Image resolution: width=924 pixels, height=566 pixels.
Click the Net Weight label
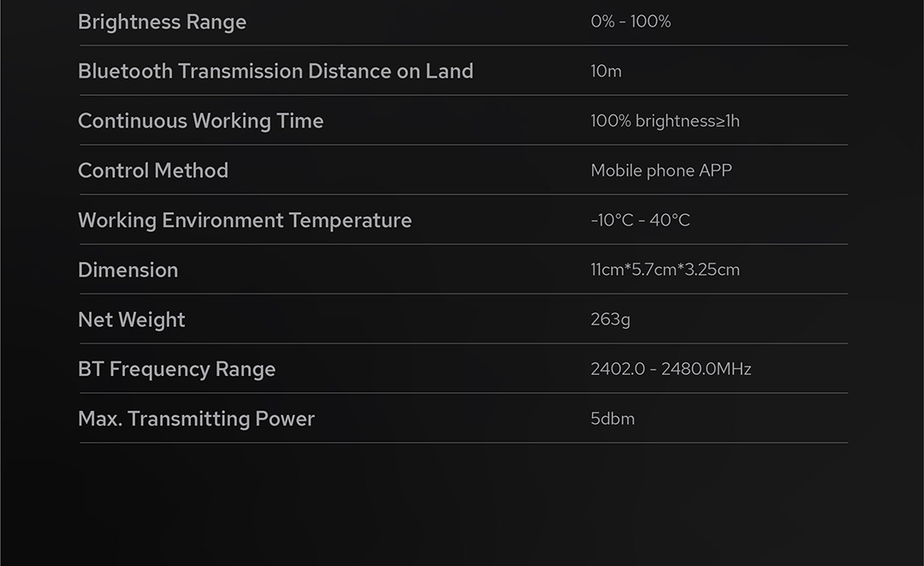[x=132, y=319]
